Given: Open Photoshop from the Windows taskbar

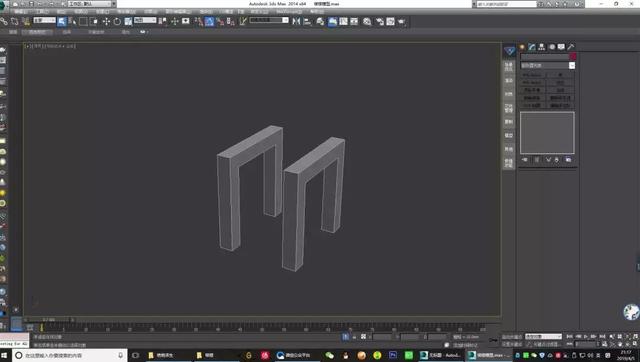Looking at the screenshot, I should (x=393, y=355).
